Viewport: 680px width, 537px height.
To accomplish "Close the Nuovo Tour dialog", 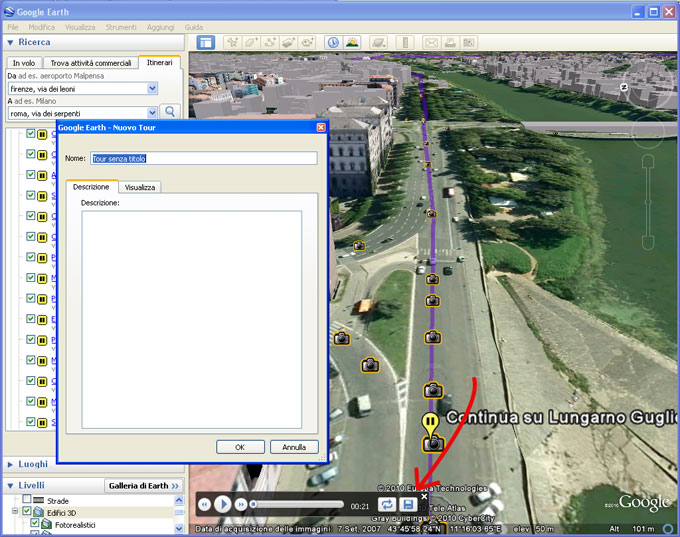I will (321, 128).
